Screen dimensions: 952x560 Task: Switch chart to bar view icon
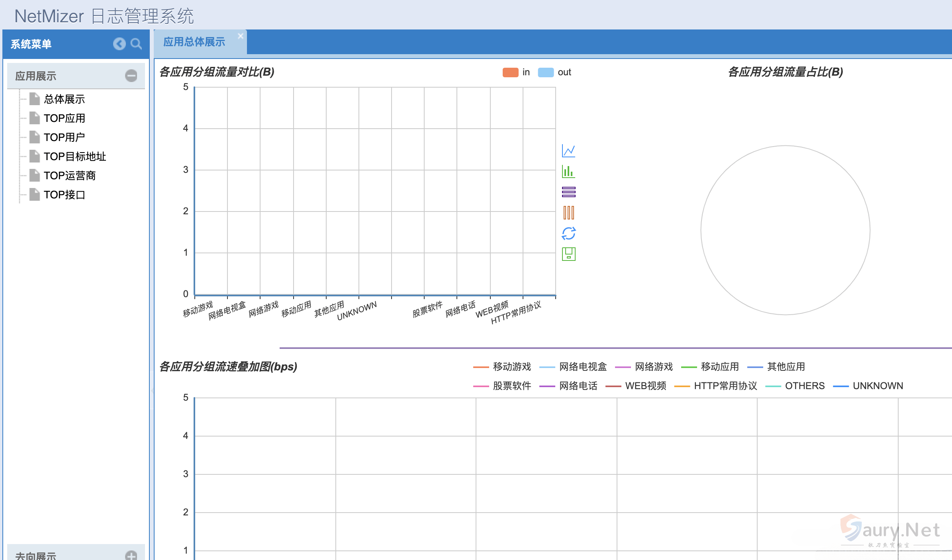pos(568,172)
